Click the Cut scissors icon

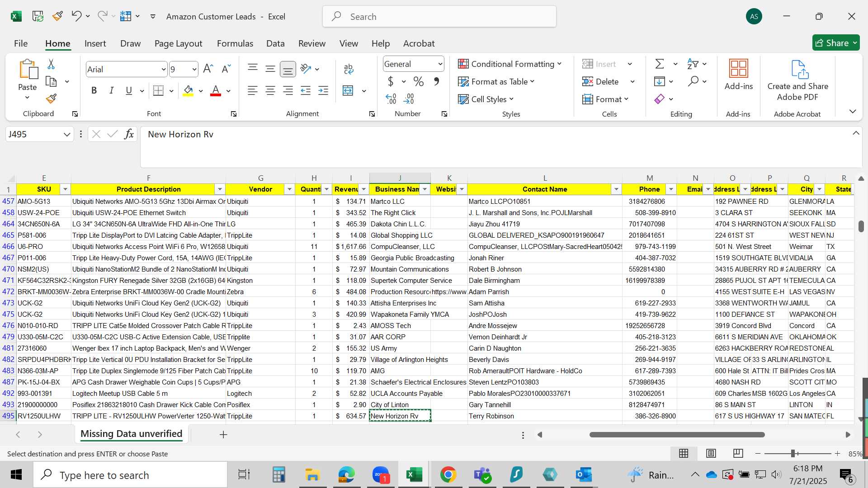coord(51,64)
